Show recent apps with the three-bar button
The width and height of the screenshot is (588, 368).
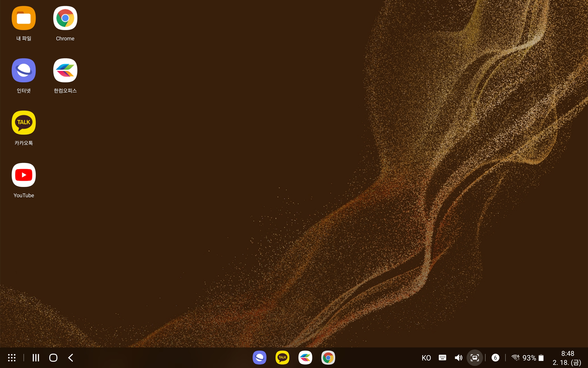[36, 357]
